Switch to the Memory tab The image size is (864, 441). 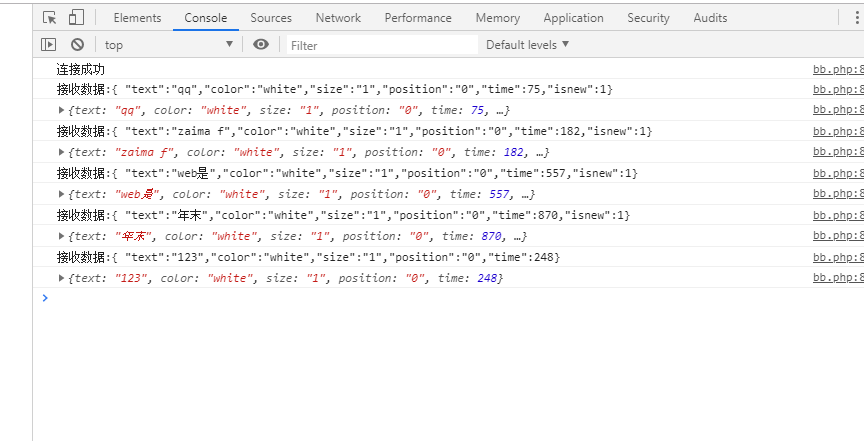click(498, 18)
